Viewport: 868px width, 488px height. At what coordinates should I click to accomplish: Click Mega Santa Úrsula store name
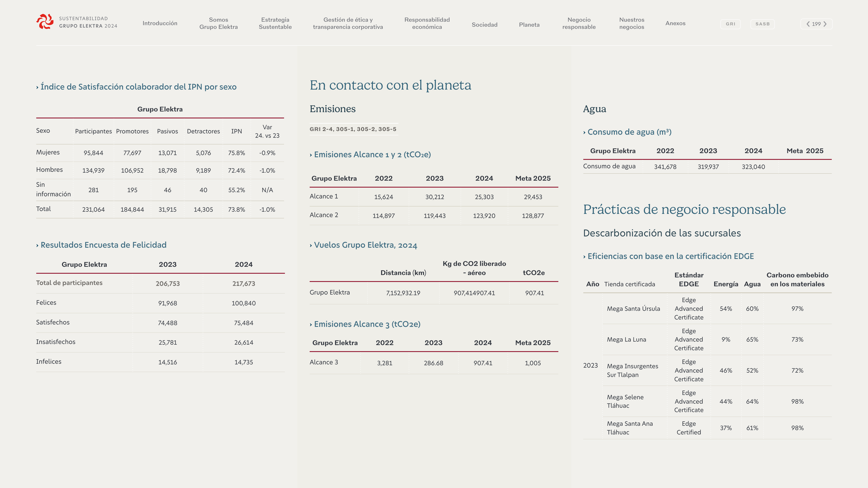point(633,308)
